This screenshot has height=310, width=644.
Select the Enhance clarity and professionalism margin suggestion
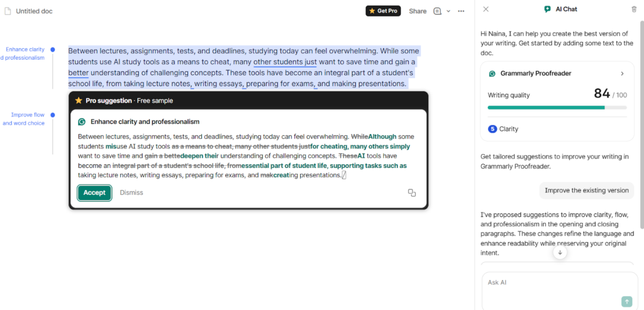23,53
